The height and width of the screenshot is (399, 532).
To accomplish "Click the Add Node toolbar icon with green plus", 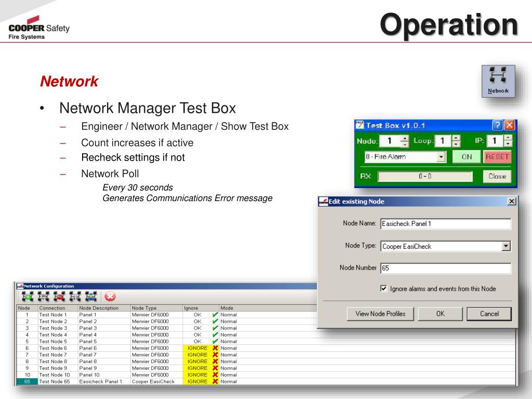I will [x=28, y=297].
